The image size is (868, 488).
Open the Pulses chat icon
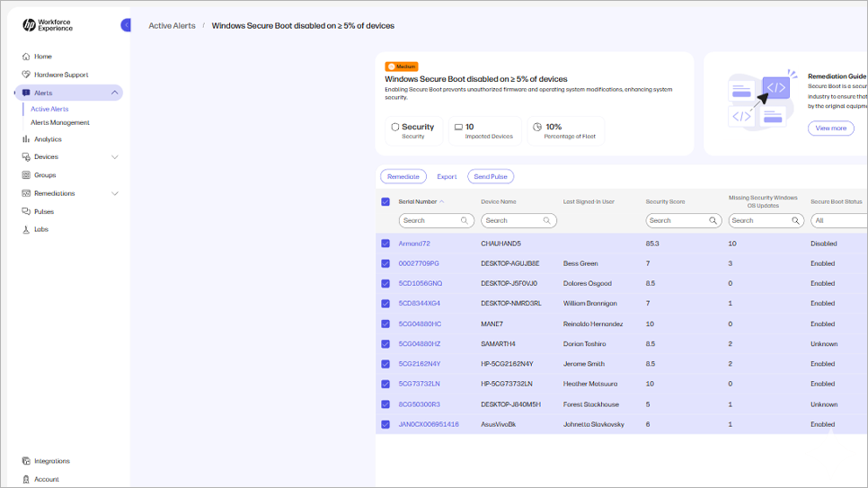26,211
